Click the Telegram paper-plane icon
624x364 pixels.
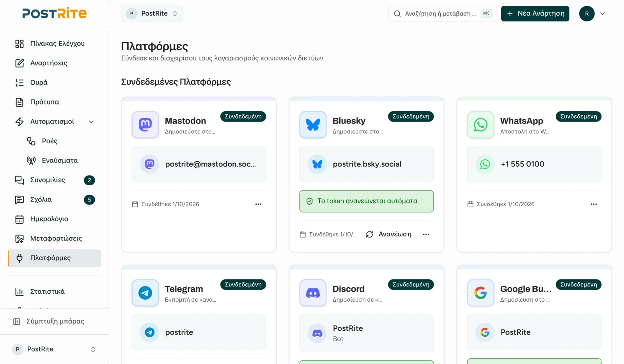[145, 293]
